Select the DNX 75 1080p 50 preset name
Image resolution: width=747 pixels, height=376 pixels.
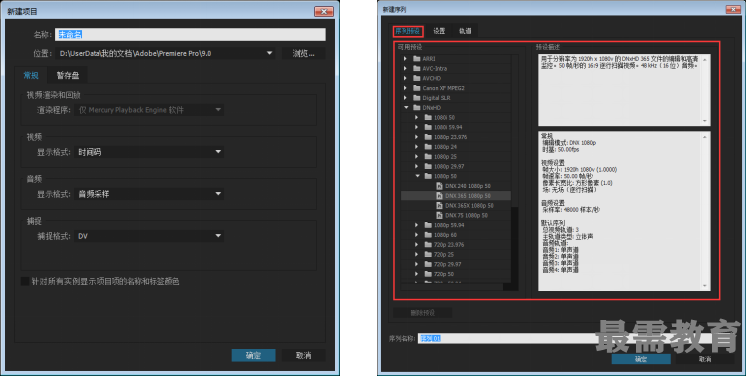pyautogui.click(x=466, y=215)
